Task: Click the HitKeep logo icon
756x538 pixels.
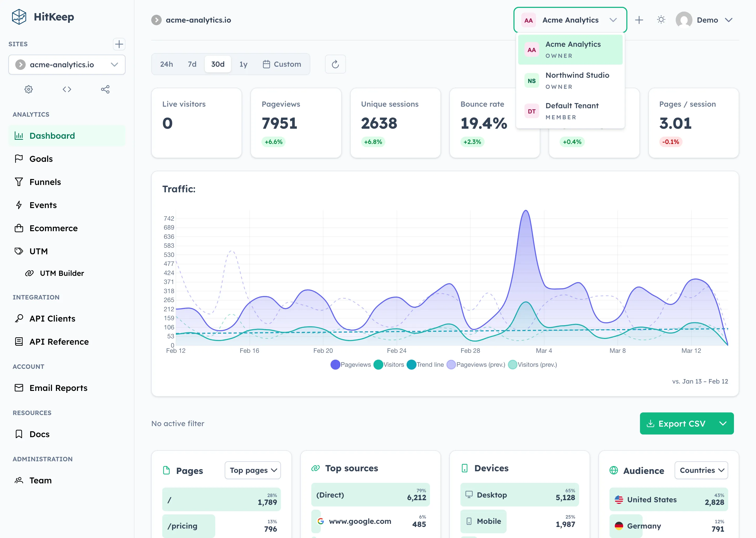Action: click(19, 17)
